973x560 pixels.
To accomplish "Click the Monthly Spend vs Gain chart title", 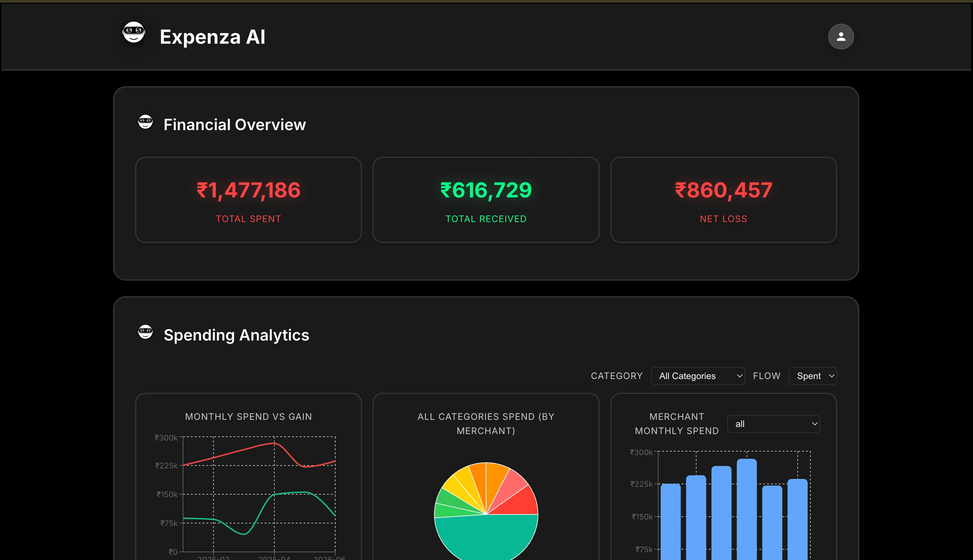I will pos(248,417).
